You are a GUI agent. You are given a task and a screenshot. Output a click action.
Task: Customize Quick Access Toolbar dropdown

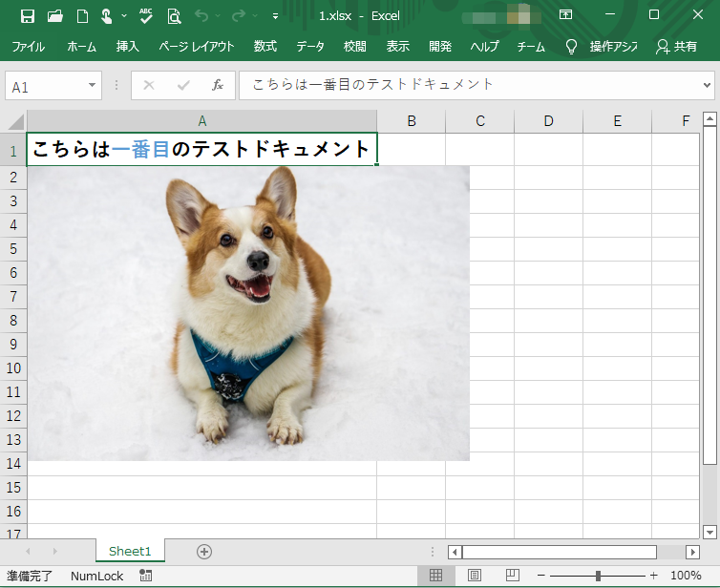[x=275, y=16]
